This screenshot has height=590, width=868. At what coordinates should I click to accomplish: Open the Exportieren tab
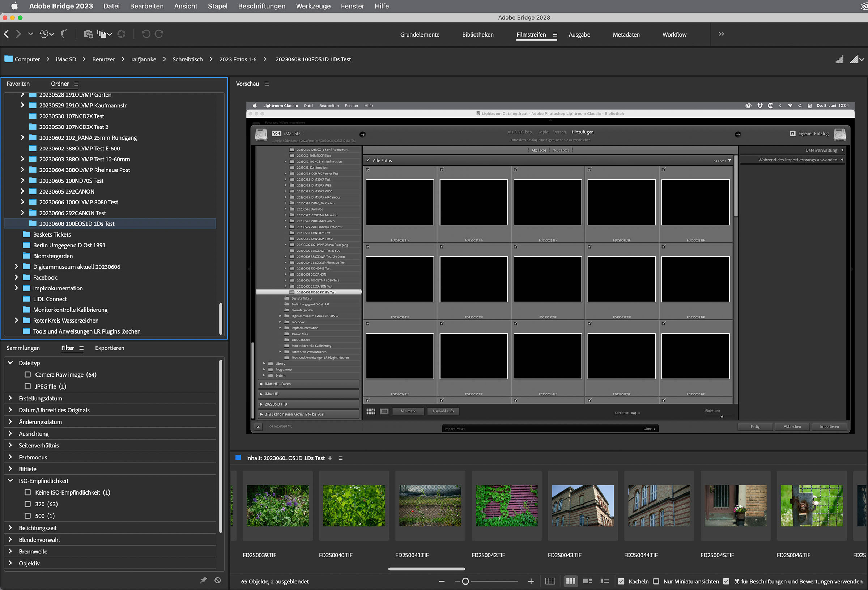pos(110,348)
